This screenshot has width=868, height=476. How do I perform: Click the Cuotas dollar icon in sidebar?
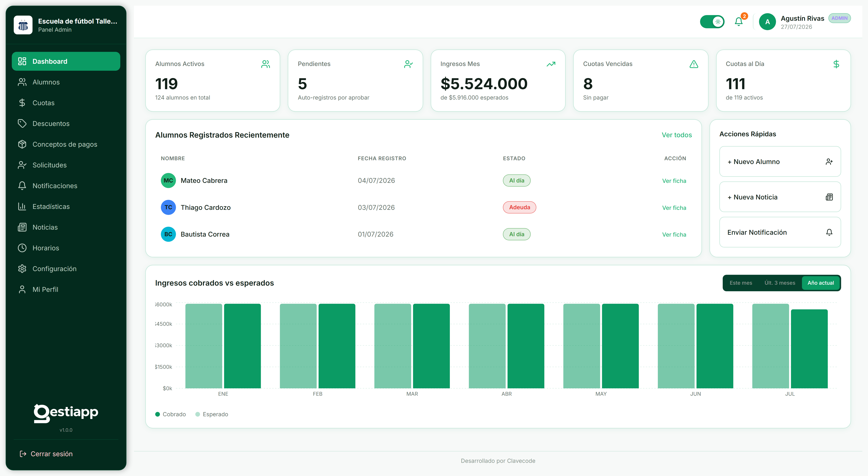(x=22, y=103)
